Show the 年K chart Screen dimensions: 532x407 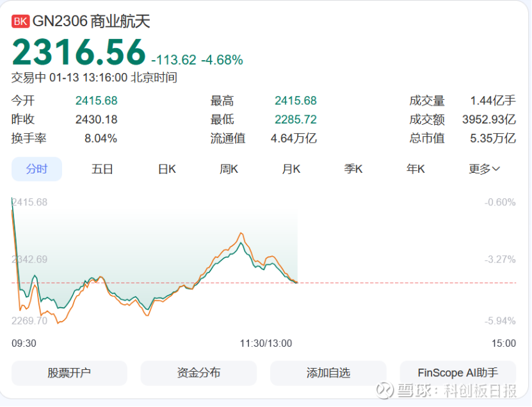[415, 169]
